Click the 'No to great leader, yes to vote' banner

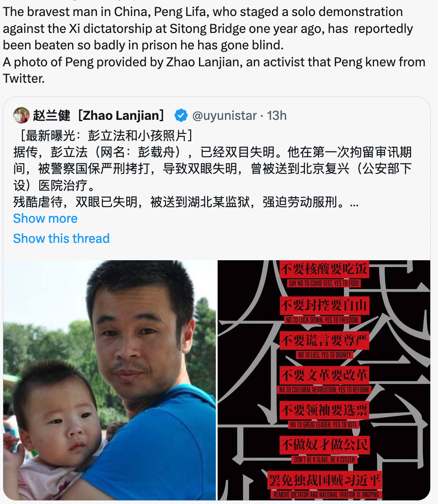[324, 424]
